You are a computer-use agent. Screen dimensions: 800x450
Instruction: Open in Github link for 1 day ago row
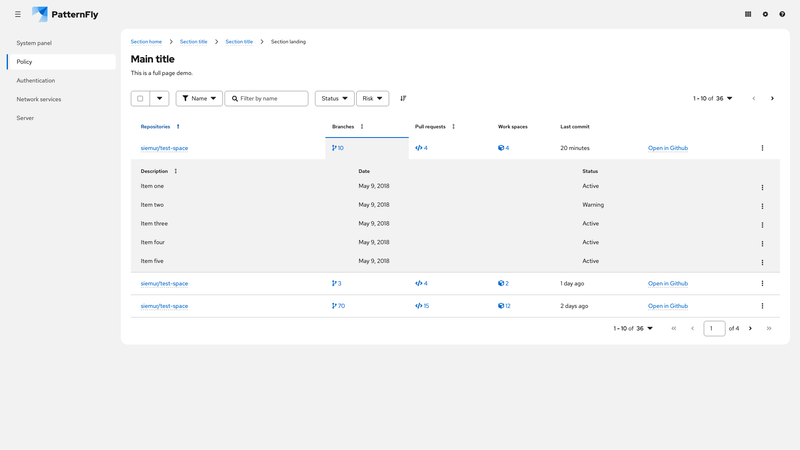(667, 284)
